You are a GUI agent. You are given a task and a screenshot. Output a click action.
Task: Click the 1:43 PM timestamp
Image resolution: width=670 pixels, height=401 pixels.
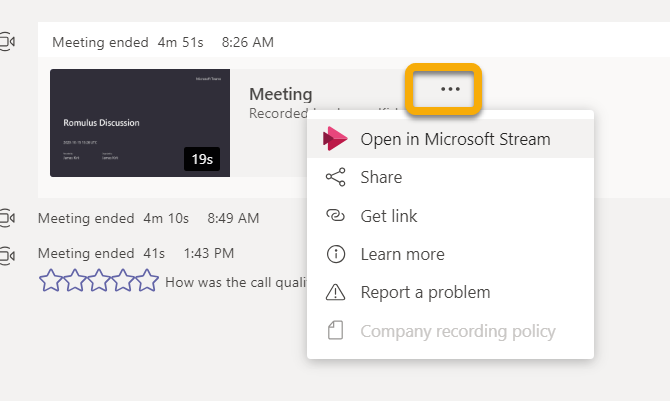pyautogui.click(x=209, y=254)
